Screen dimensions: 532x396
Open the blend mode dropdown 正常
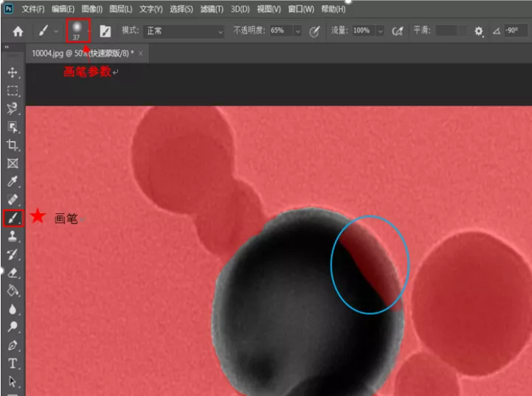pos(184,31)
